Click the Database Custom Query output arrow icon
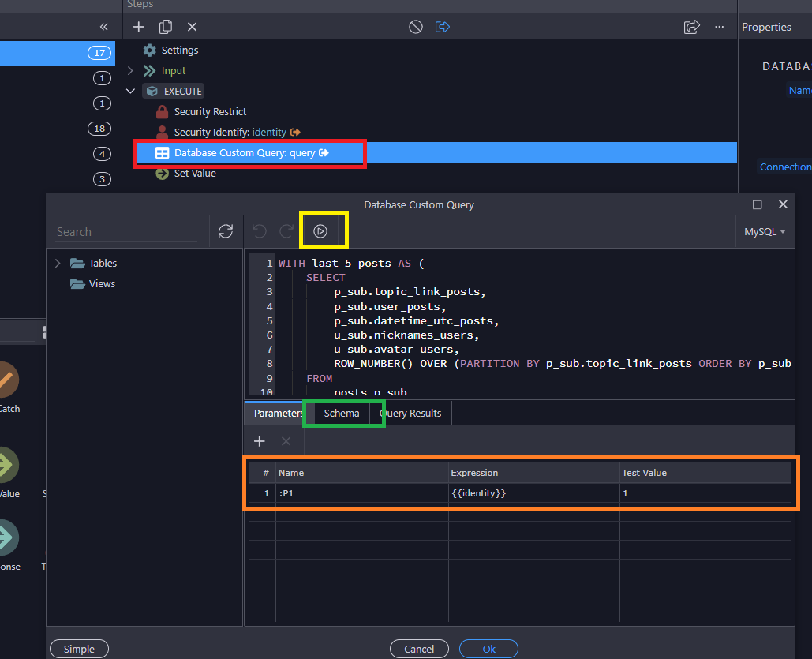This screenshot has height=659, width=812. pyautogui.click(x=324, y=153)
